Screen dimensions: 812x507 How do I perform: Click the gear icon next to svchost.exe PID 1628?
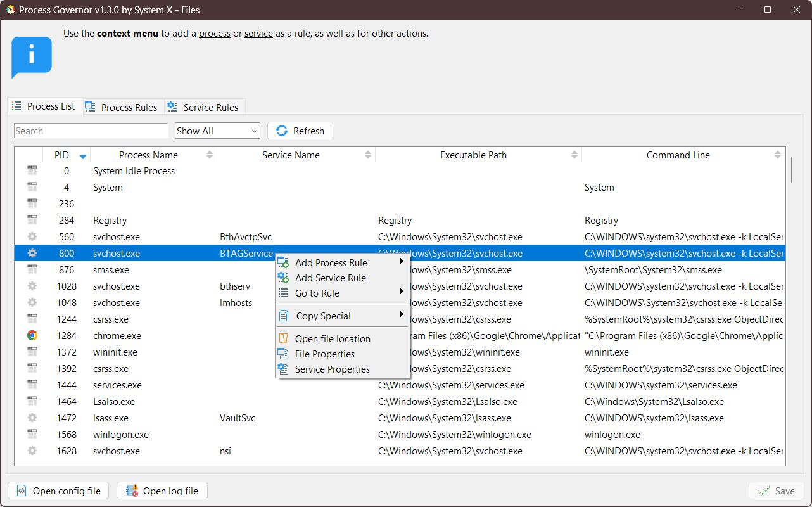[33, 451]
